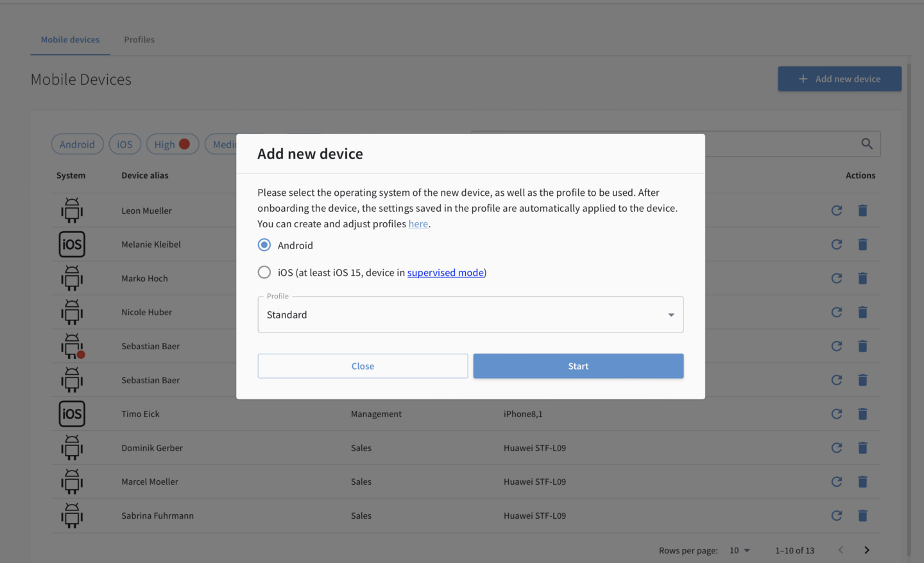Image resolution: width=924 pixels, height=563 pixels.
Task: Choose the iOS radio option
Action: (x=264, y=272)
